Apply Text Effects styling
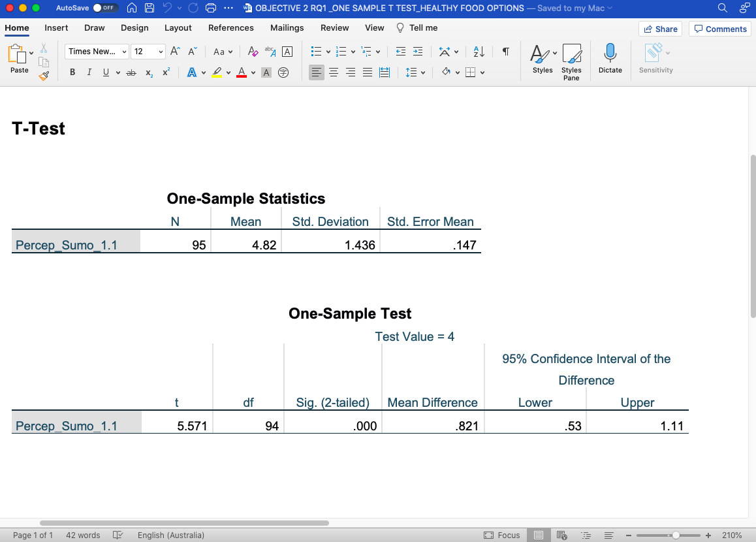 [192, 72]
